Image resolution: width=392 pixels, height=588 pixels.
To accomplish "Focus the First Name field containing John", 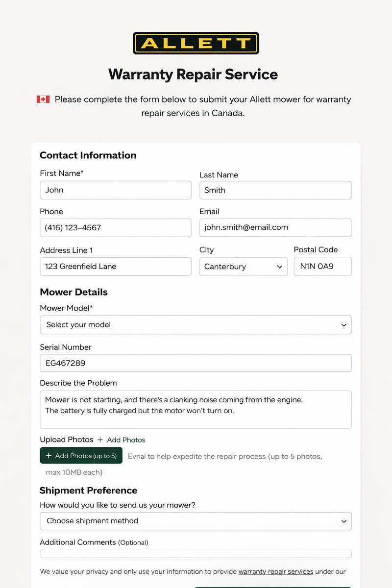I will pos(116,190).
